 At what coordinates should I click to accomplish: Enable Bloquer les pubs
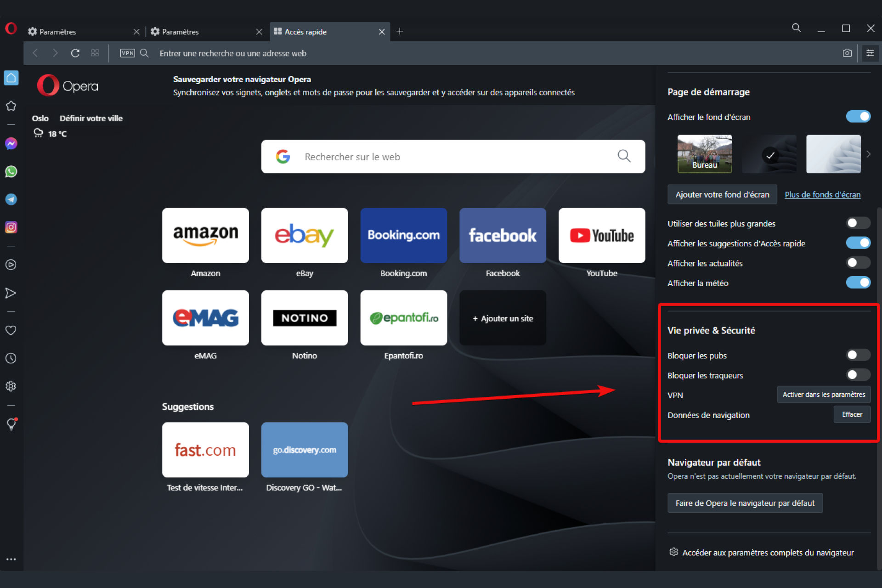(x=858, y=355)
